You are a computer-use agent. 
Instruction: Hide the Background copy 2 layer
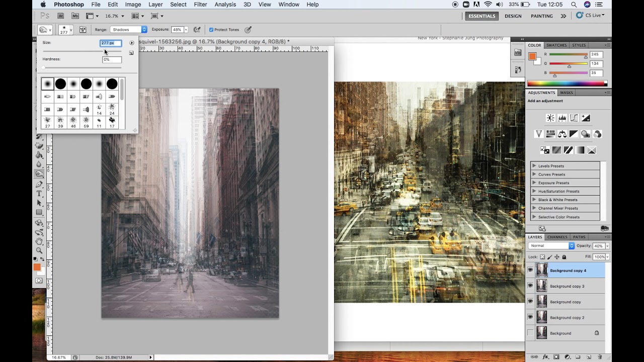[530, 317]
